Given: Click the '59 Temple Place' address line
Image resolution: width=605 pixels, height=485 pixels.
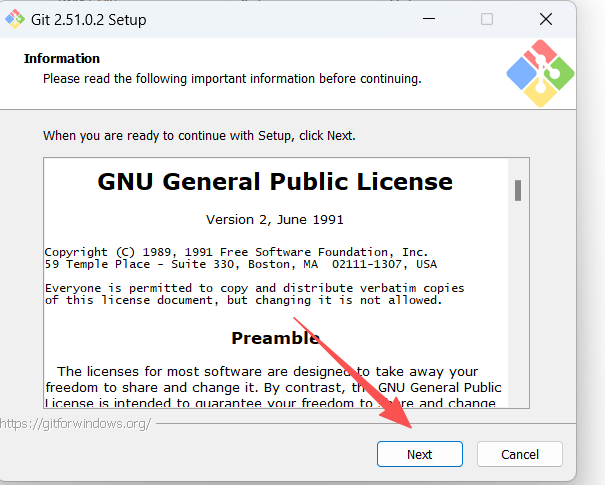Looking at the screenshot, I should pos(241,264).
